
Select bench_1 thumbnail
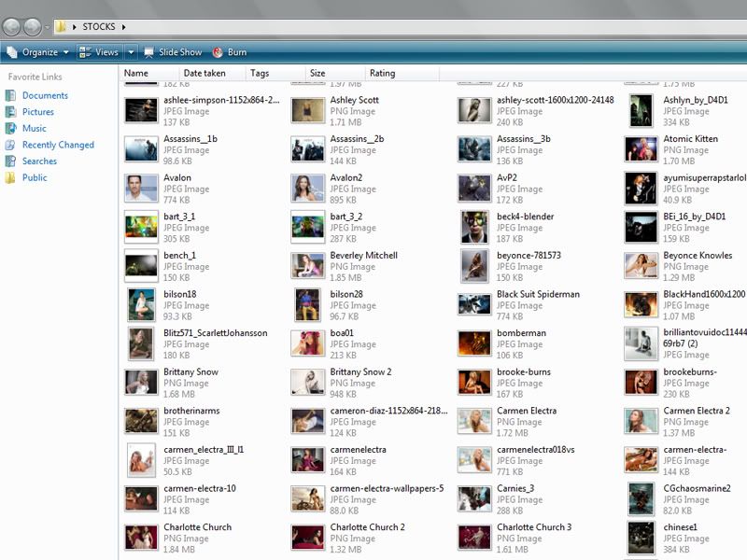[142, 266]
